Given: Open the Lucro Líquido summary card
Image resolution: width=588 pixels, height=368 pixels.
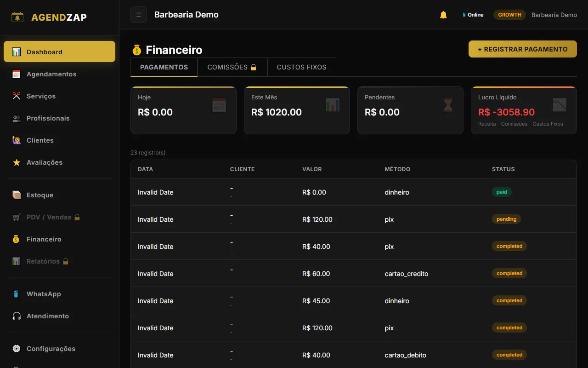Looking at the screenshot, I should [x=523, y=110].
